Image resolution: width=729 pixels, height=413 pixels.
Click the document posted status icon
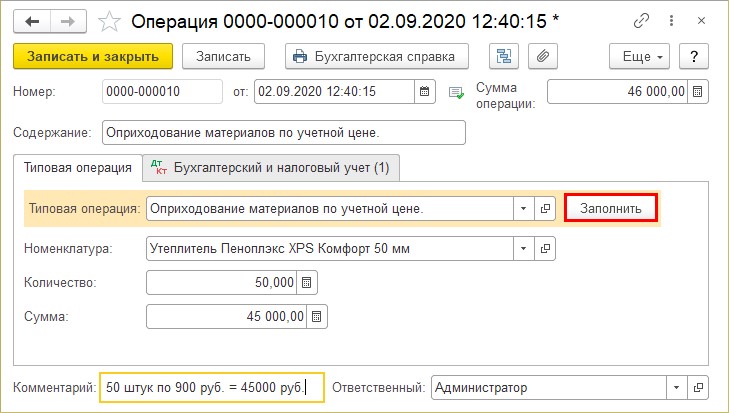coord(456,93)
